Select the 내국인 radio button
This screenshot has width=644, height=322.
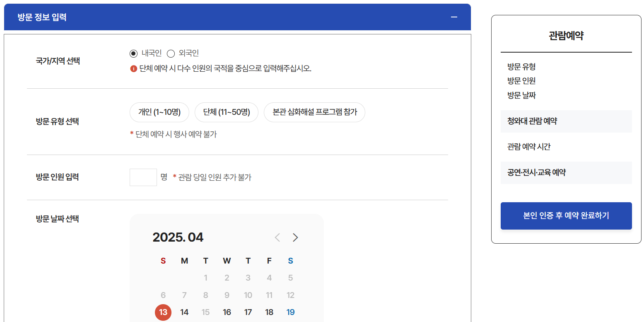tap(133, 53)
